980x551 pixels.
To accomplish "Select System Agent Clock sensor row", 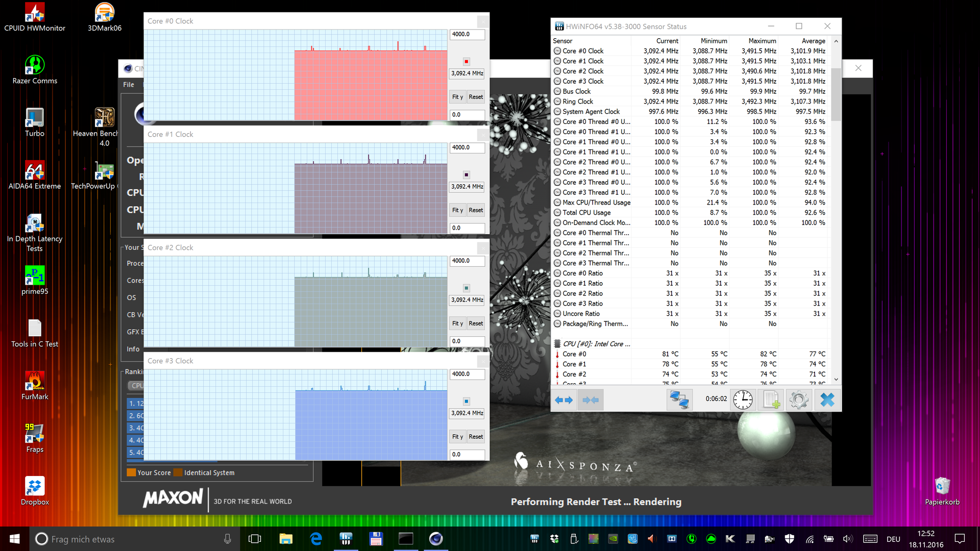I will click(691, 112).
